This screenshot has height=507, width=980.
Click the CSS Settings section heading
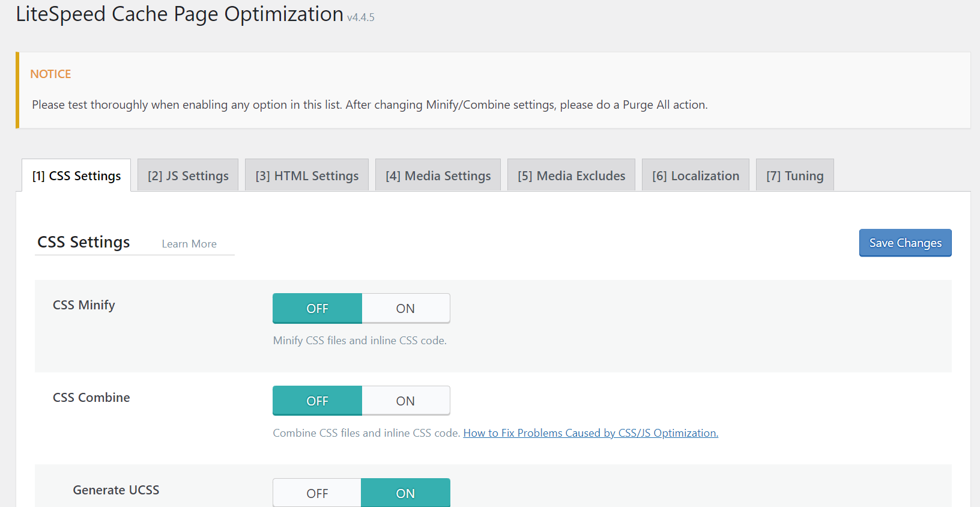pyautogui.click(x=83, y=242)
